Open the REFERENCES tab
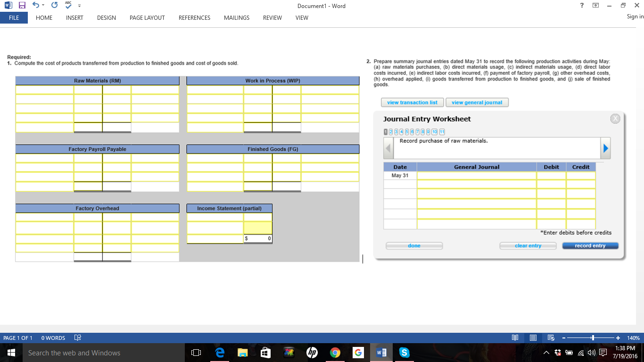This screenshot has width=644, height=362. point(194,18)
